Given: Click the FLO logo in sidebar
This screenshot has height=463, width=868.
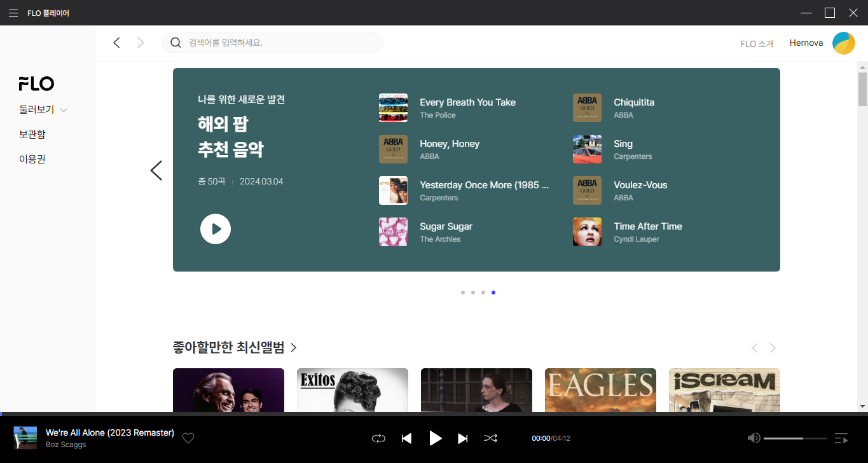Looking at the screenshot, I should coord(36,83).
